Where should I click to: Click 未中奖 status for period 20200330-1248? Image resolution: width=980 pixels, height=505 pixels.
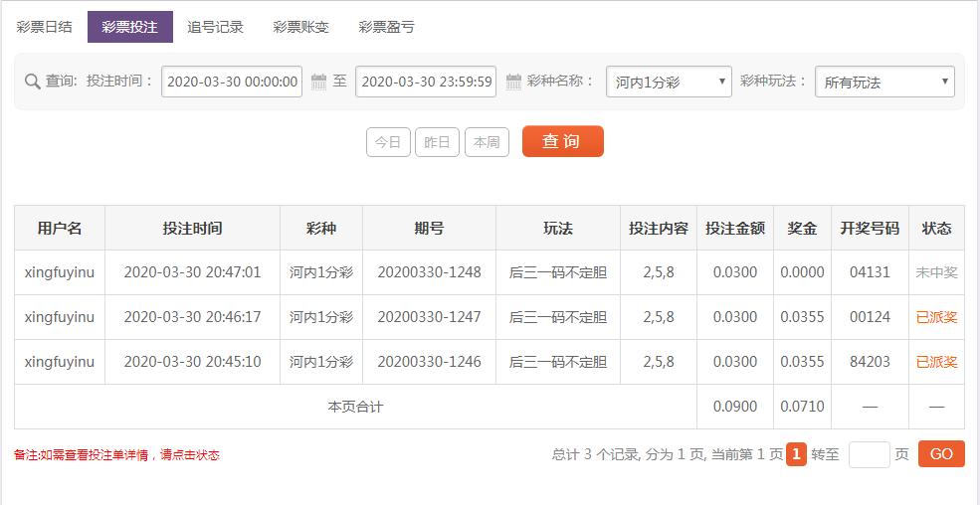(x=936, y=272)
